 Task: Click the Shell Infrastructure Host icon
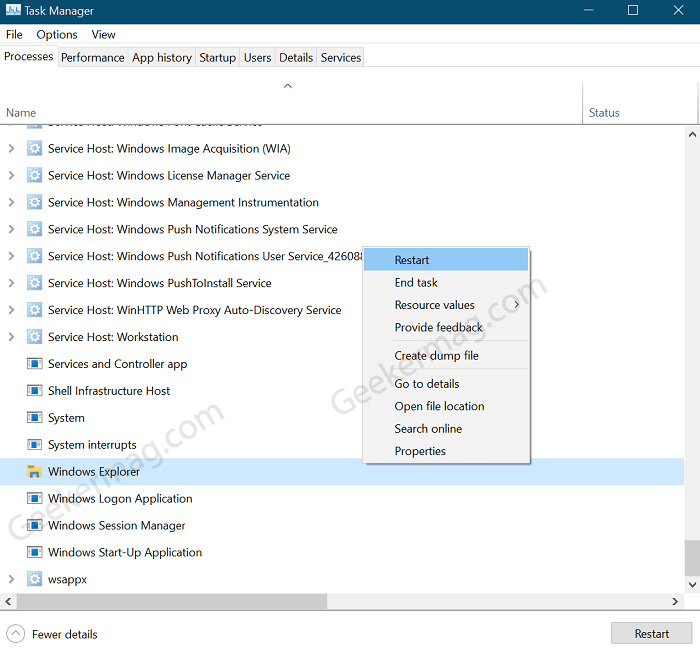(34, 391)
